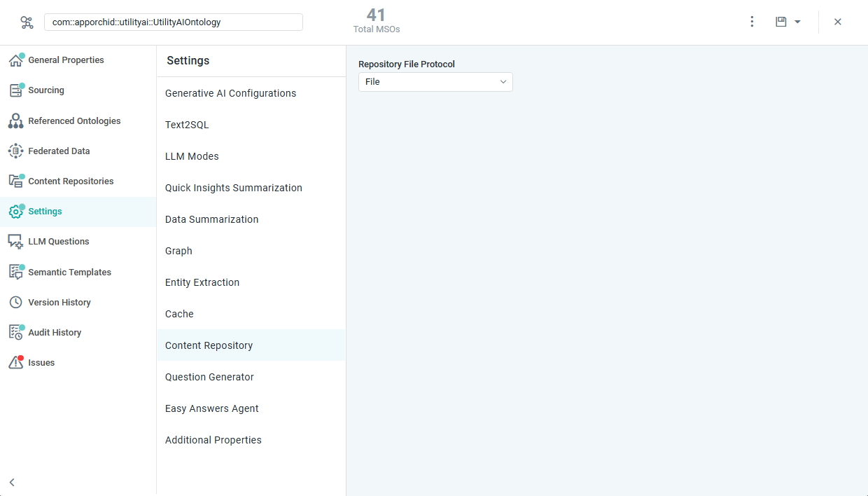The height and width of the screenshot is (496, 868).
Task: Click the save disk icon
Action: 781,22
